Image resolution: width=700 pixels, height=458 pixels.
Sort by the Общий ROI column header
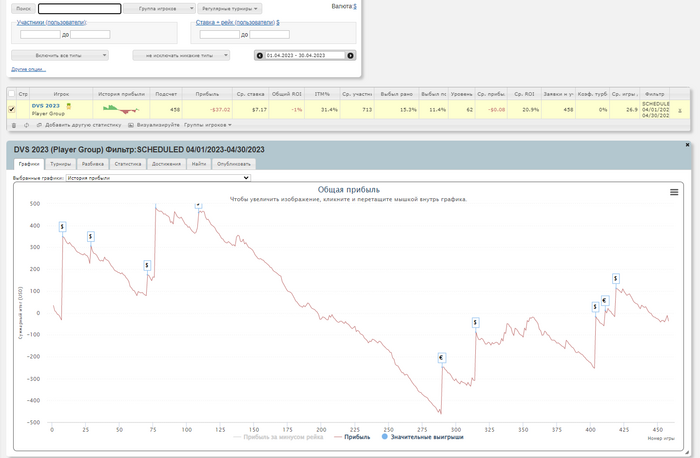point(287,94)
